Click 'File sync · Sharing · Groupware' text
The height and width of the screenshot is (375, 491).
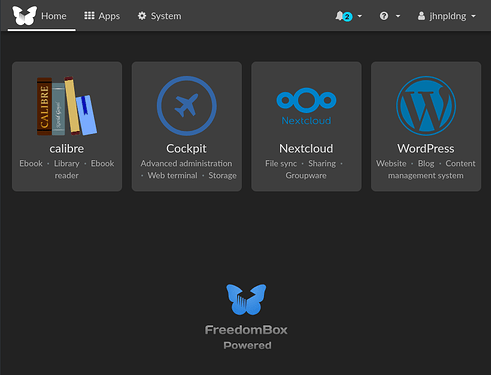point(305,169)
